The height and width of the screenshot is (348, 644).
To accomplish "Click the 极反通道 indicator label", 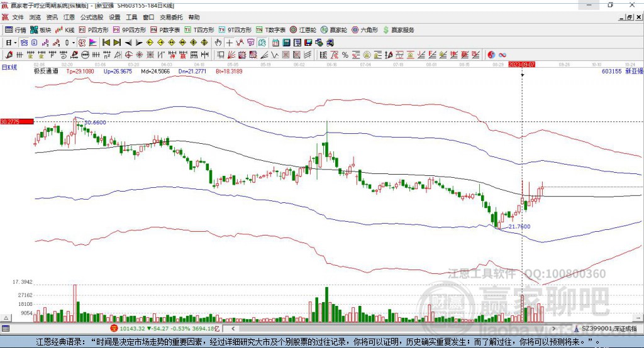I will click(x=46, y=71).
